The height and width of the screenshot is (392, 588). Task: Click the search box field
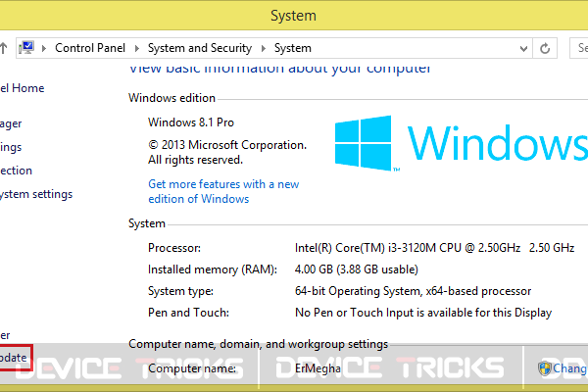[x=578, y=48]
